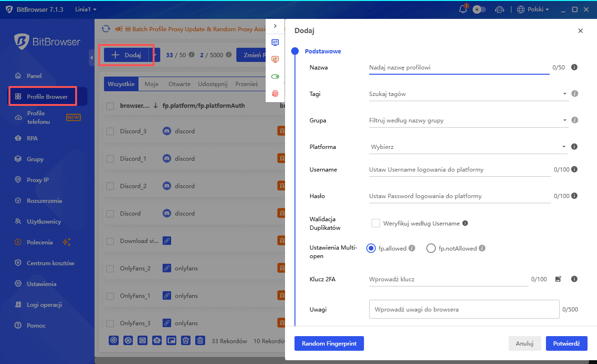Switch to the Udostępnij tab

213,84
